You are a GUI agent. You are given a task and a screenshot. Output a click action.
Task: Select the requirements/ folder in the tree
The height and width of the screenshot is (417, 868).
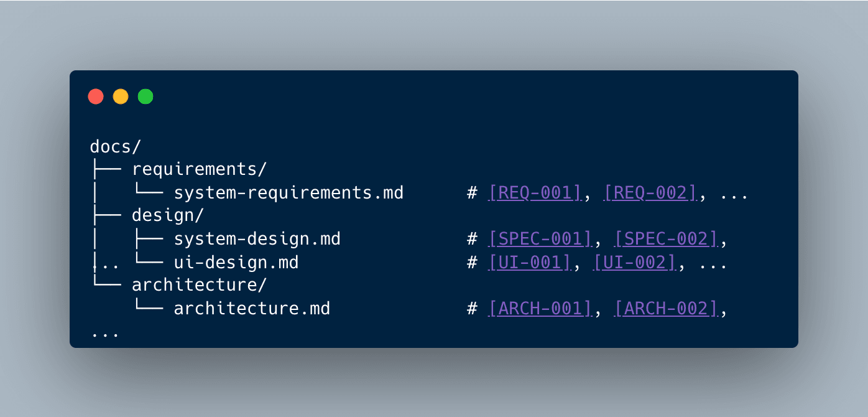click(199, 169)
